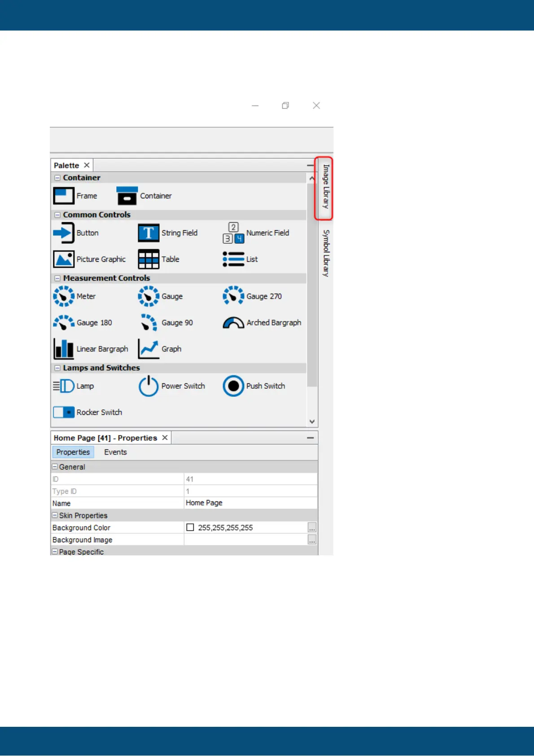Select the List control icon

coord(233,259)
